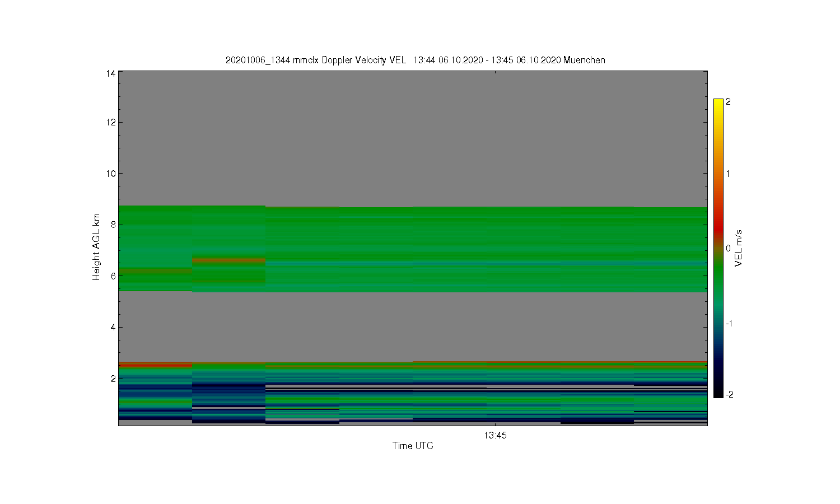
Task: Click the Time UTC axis label
Action: (x=413, y=446)
